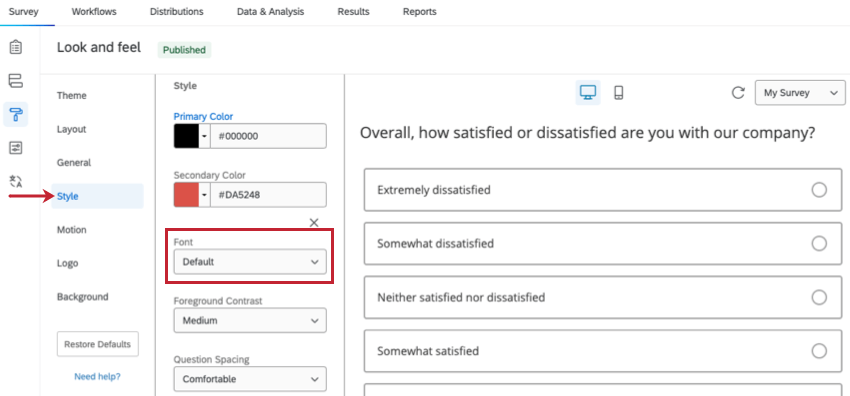Switch to the Survey tab

click(24, 11)
